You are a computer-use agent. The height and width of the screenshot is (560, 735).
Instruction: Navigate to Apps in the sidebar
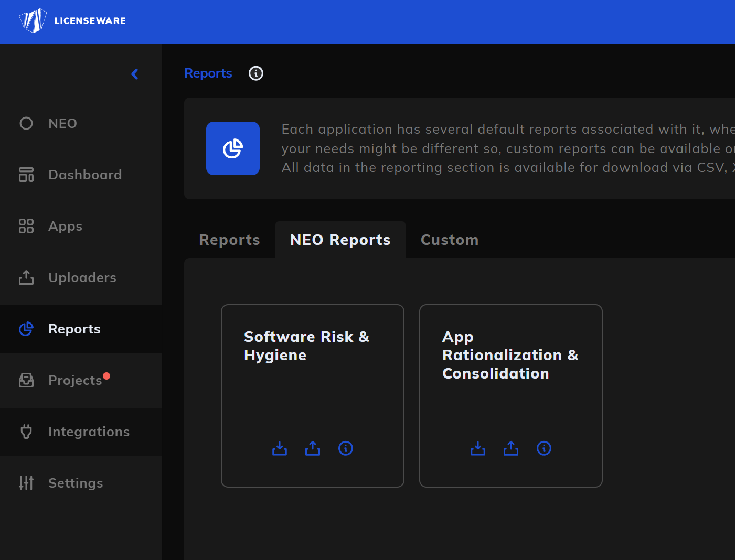click(65, 226)
